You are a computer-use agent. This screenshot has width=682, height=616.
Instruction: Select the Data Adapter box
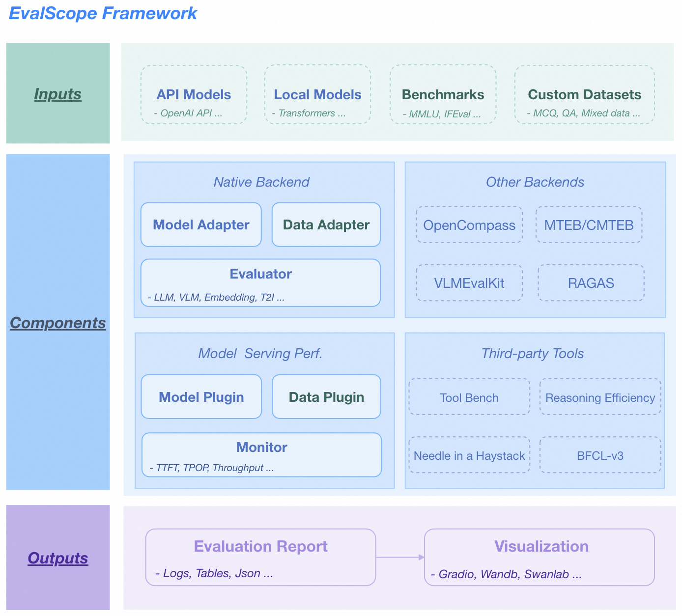pyautogui.click(x=326, y=224)
